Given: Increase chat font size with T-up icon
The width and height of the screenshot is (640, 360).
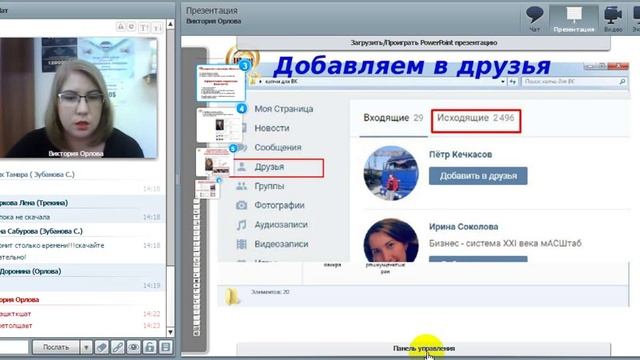Looking at the screenshot, I should pyautogui.click(x=144, y=28).
